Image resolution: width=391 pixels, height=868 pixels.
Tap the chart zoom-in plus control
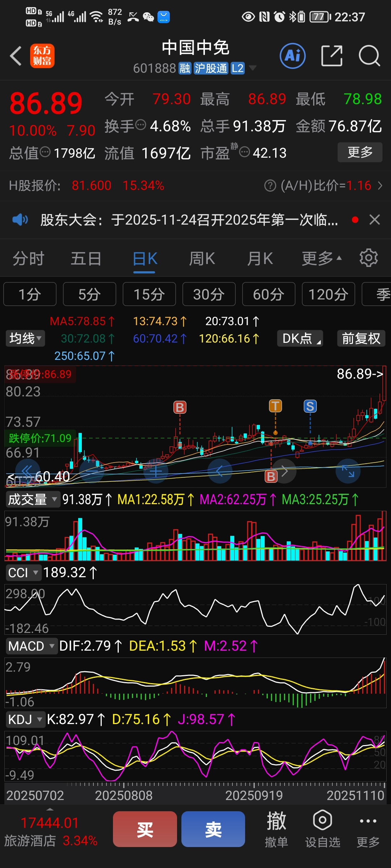(x=156, y=471)
